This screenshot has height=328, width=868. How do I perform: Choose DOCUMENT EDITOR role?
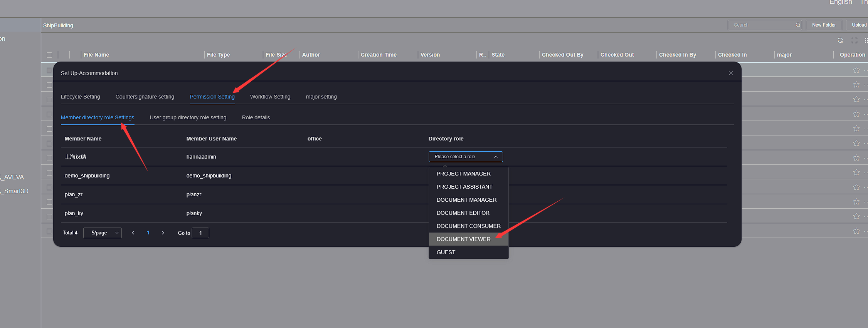(469, 213)
